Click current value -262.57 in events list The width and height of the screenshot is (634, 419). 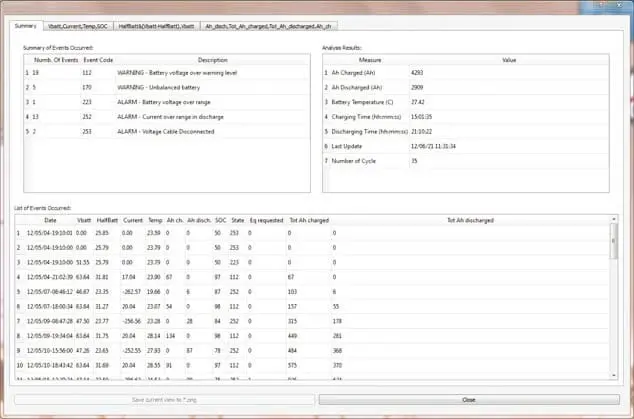[131, 292]
